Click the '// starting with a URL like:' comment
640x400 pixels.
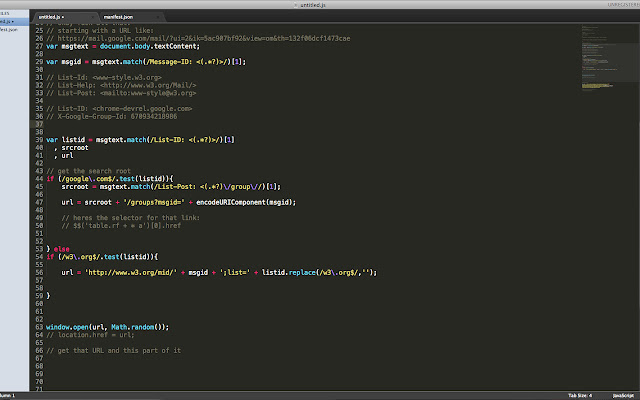coord(100,31)
